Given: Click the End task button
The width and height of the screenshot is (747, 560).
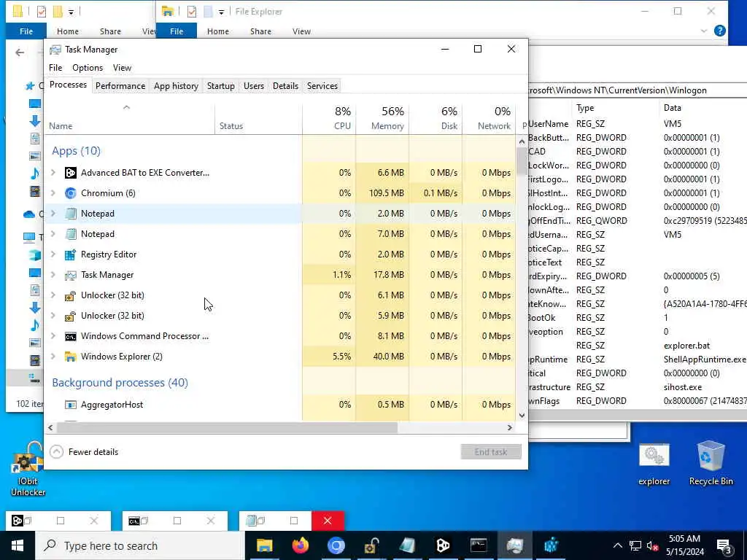Looking at the screenshot, I should coord(491,452).
